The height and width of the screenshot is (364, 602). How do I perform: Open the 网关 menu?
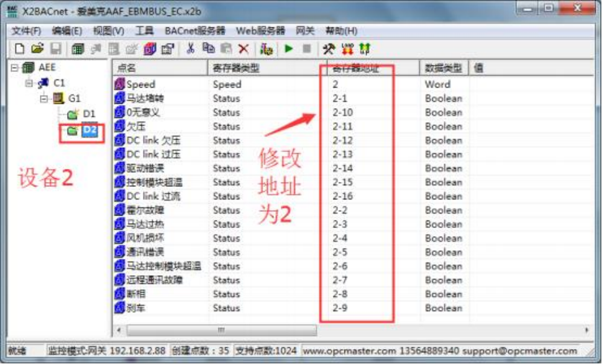click(305, 30)
